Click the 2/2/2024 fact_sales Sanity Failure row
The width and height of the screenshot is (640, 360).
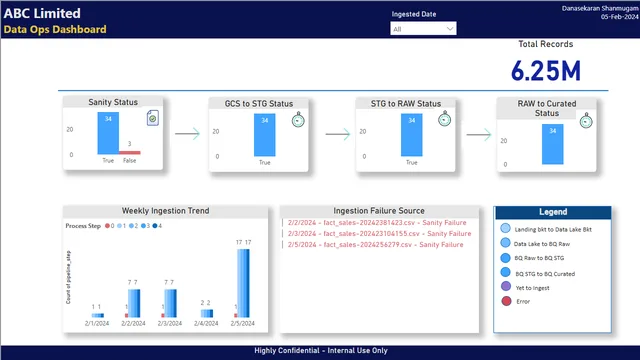coord(377,222)
